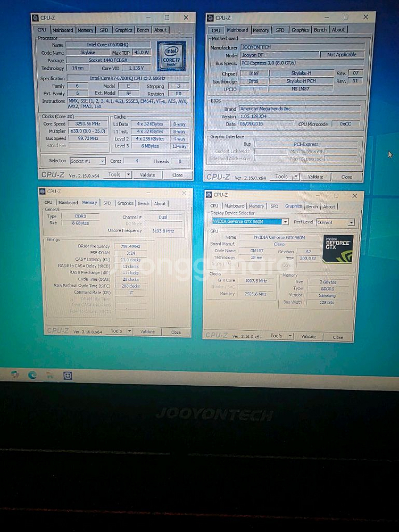Click Tools button in Memory window

(x=116, y=331)
